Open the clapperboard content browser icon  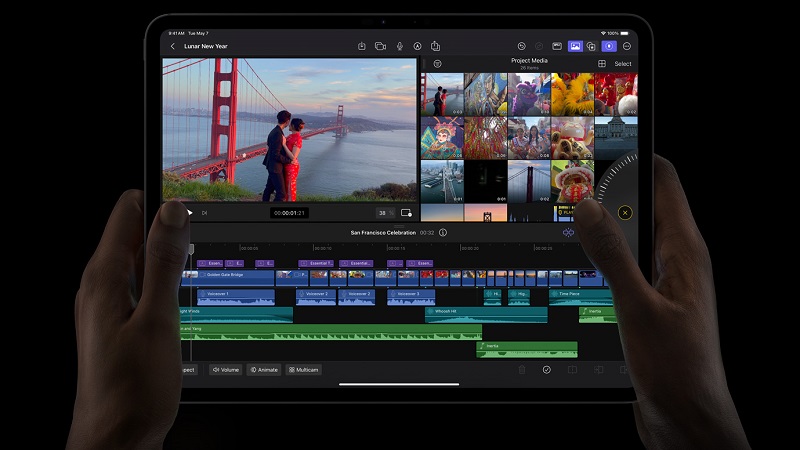[x=557, y=46]
